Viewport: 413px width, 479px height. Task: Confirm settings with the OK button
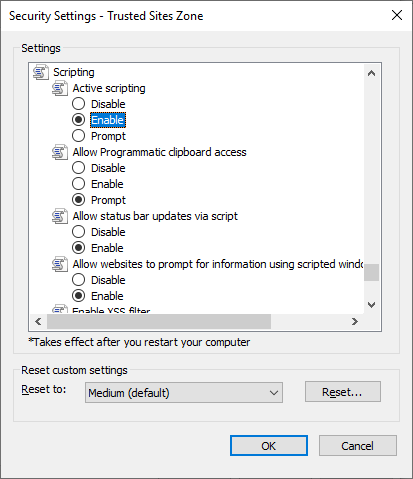click(269, 446)
